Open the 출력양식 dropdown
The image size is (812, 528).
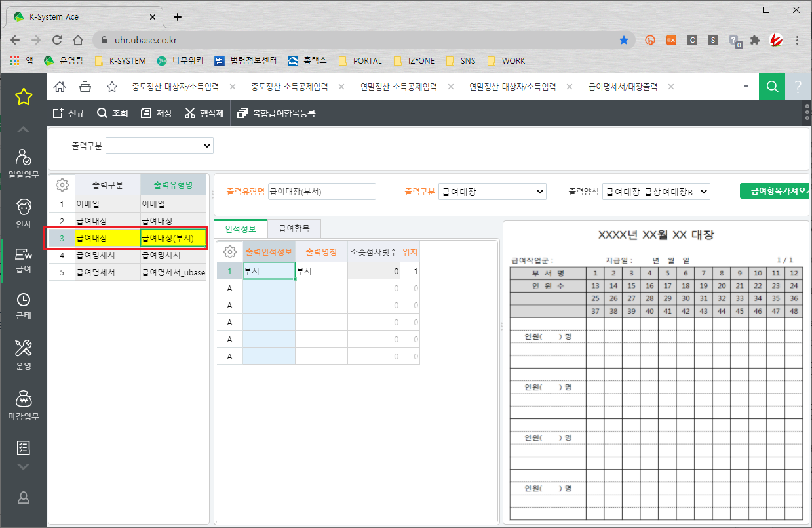click(x=656, y=192)
